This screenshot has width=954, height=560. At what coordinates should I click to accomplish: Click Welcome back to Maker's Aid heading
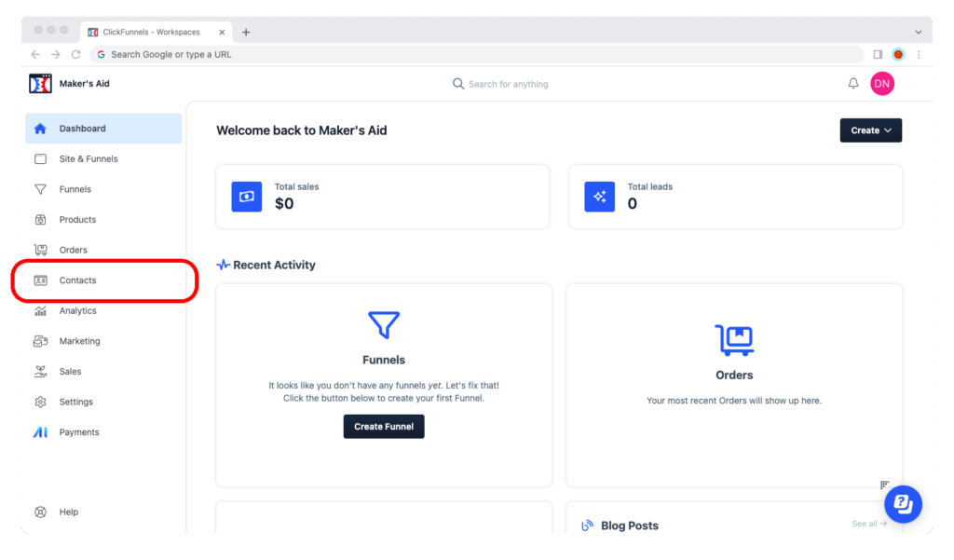click(302, 130)
